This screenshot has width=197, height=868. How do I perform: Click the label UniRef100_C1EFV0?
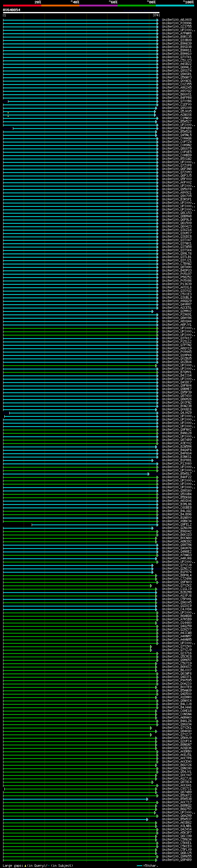(x=177, y=104)
